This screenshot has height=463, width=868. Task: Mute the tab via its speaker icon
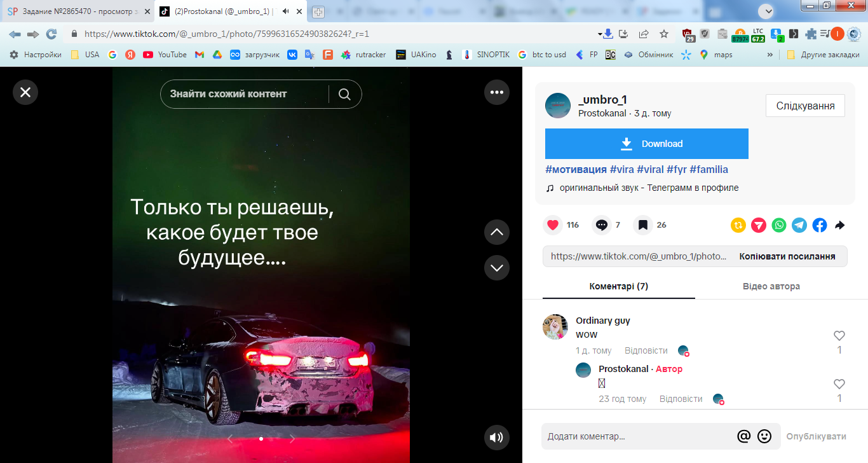tap(285, 11)
